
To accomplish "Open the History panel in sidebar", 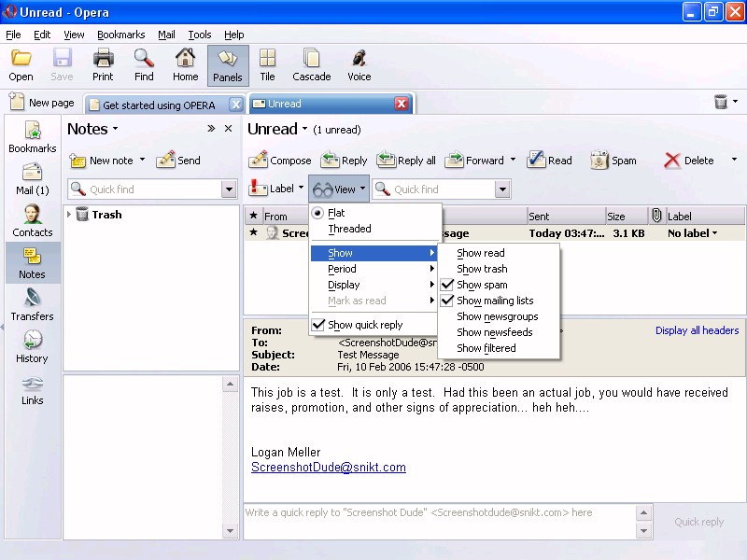I will (32, 347).
